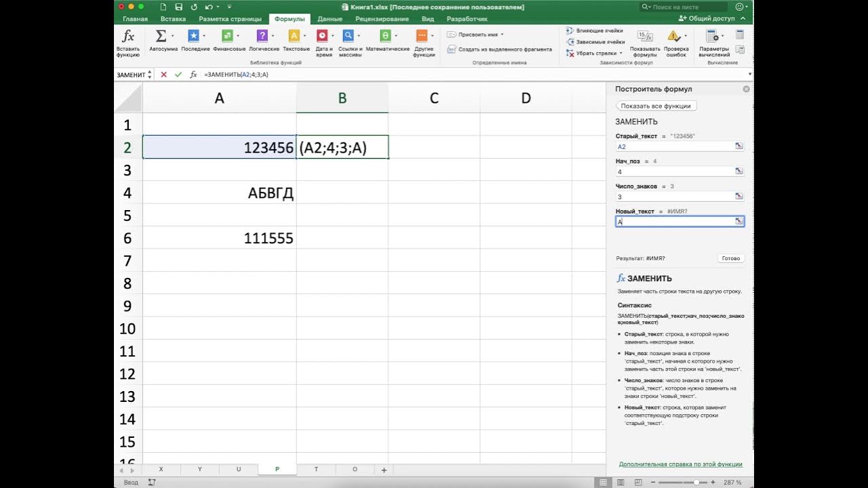The height and width of the screenshot is (488, 868).
Task: Click the Insert Function (Вставить функцию) icon
Action: coord(128,36)
